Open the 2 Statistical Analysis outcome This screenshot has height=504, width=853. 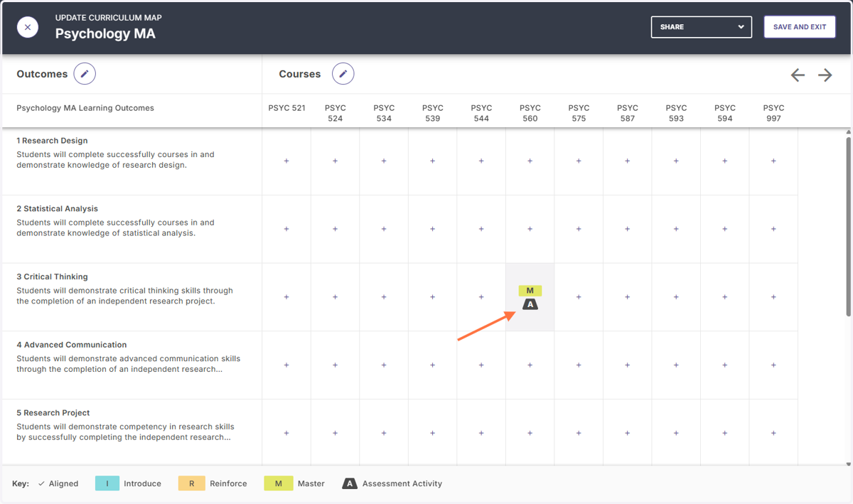click(58, 209)
